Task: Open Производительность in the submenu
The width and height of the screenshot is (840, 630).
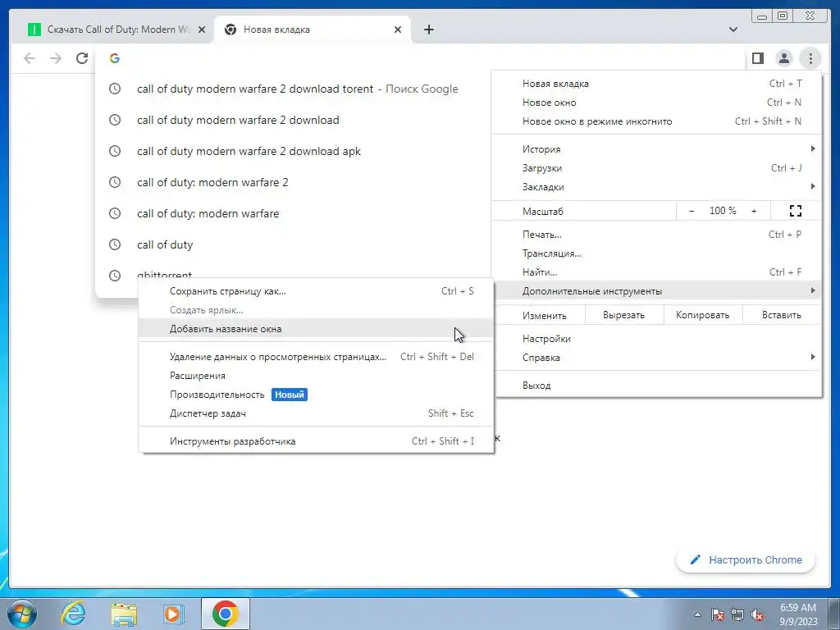Action: point(316,395)
